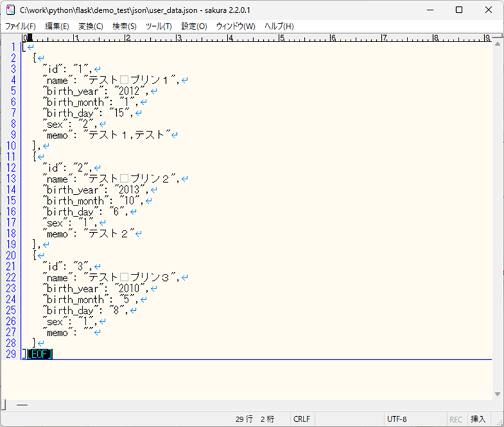Viewport: 504px width, 427px height.
Task: Maximize the sakura editor window
Action: [x=459, y=10]
